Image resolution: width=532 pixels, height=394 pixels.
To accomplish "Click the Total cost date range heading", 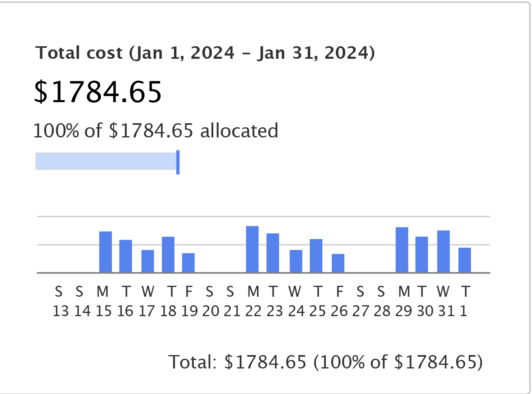I will click(x=205, y=53).
